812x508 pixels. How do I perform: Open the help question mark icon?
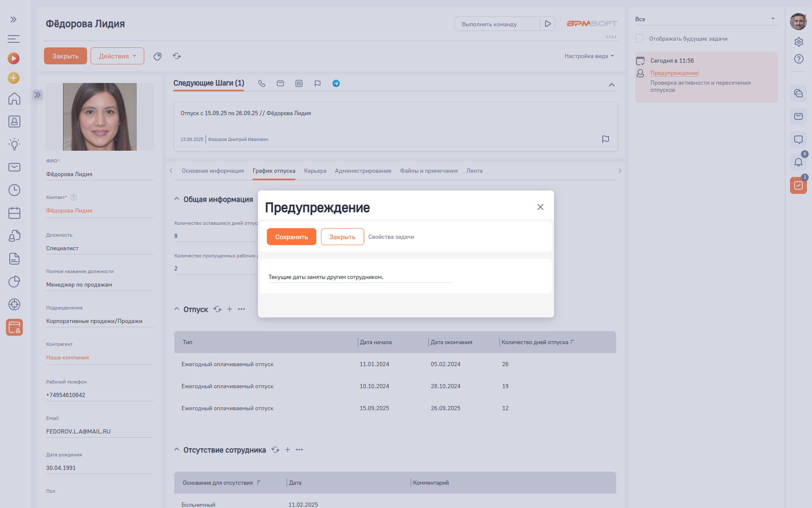[x=798, y=59]
